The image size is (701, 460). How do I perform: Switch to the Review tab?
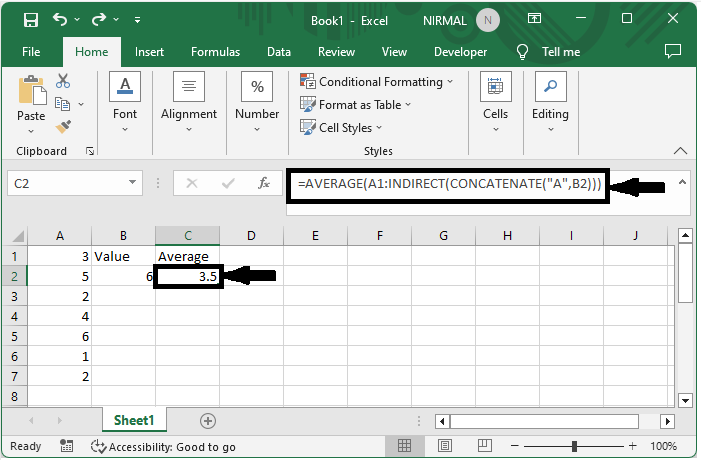[x=336, y=52]
